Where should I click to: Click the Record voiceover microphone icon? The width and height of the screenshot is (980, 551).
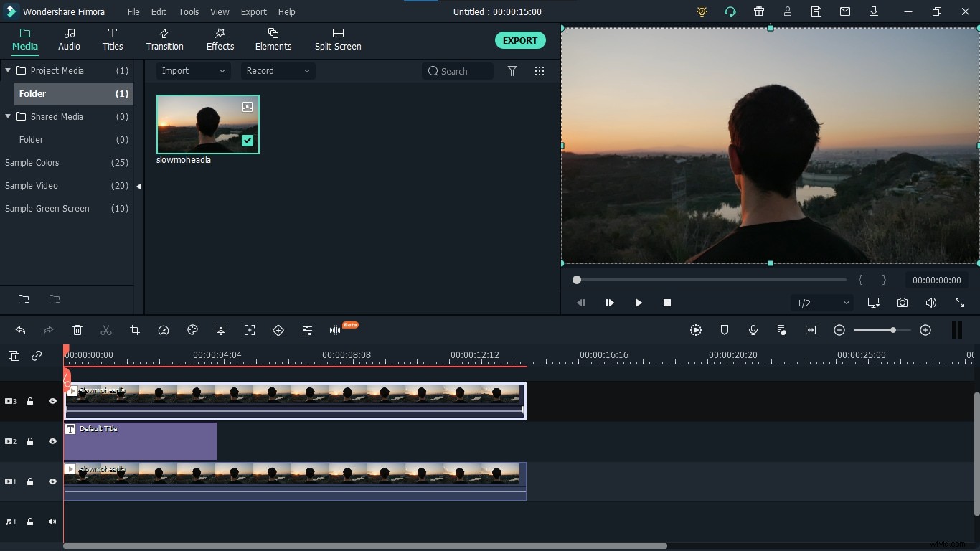753,330
